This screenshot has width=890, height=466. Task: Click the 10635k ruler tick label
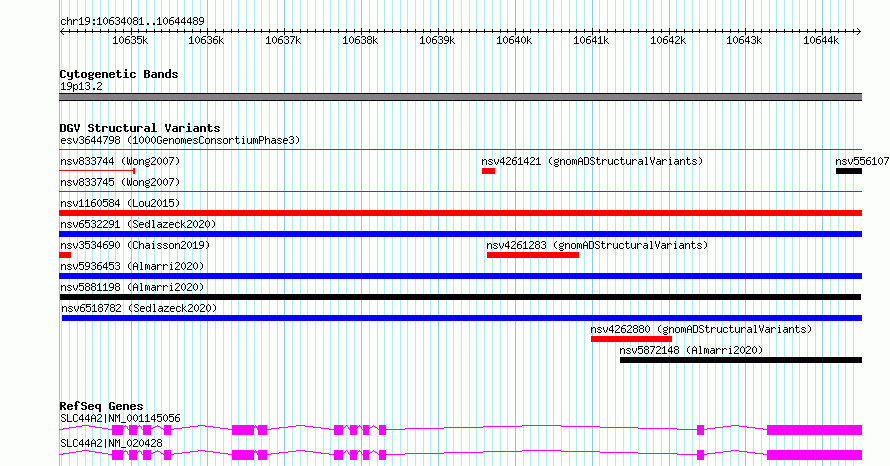[x=130, y=40]
